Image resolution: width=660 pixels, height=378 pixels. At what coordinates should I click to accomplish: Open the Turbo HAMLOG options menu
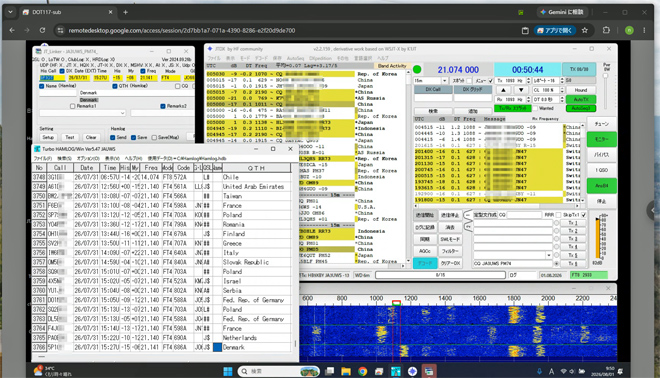pos(88,158)
